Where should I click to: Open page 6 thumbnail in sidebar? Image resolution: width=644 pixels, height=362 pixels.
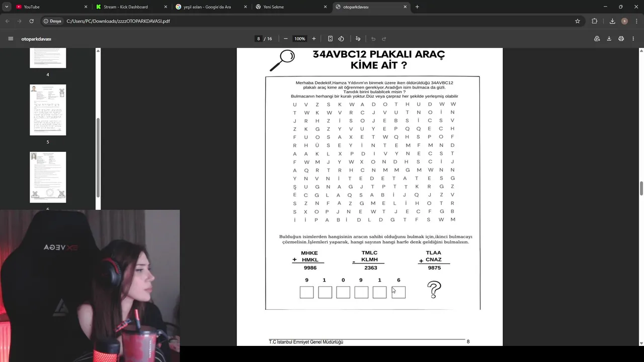click(48, 177)
